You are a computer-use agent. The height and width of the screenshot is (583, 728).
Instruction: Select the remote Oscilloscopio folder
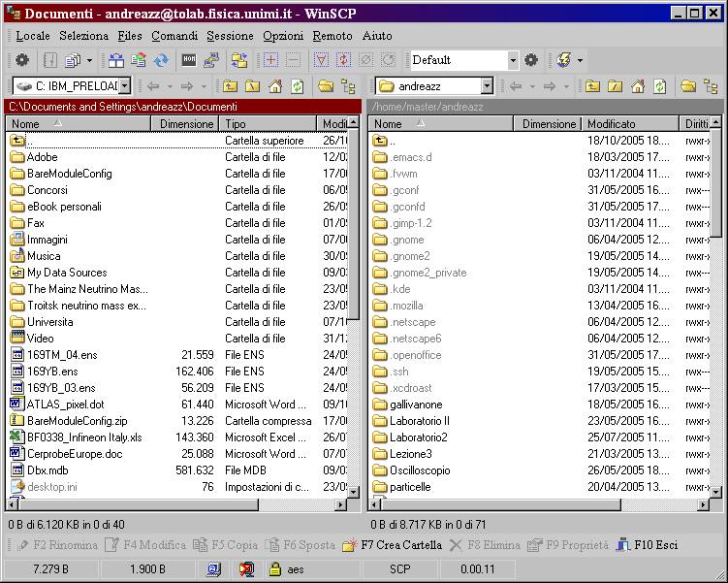pyautogui.click(x=411, y=470)
